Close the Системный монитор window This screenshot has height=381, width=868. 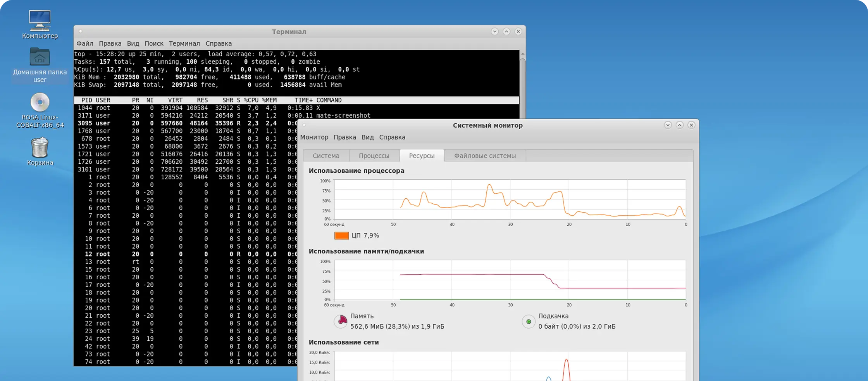coord(691,125)
